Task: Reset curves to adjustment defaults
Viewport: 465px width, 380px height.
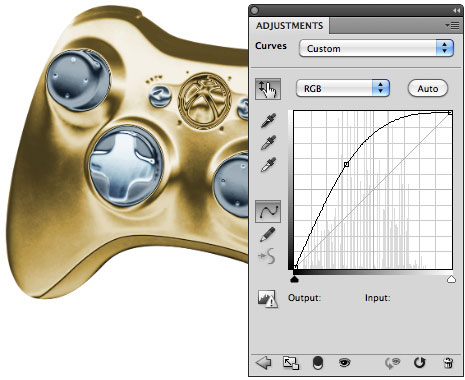Action: tap(420, 362)
